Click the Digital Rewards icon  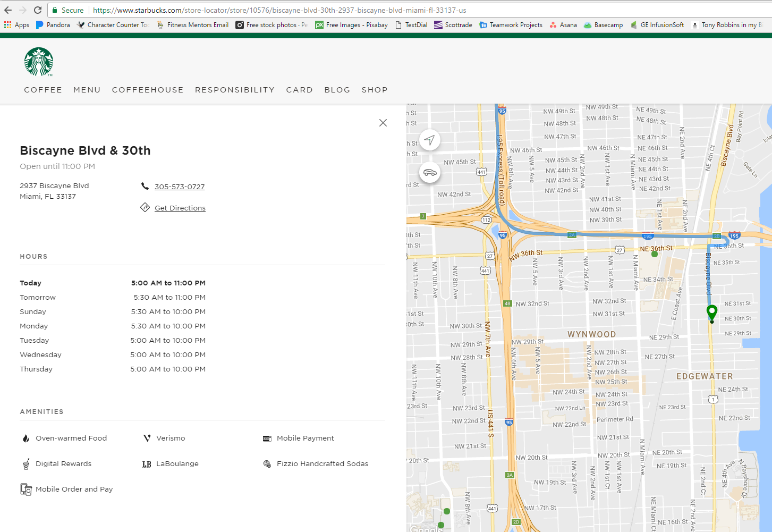(x=26, y=464)
